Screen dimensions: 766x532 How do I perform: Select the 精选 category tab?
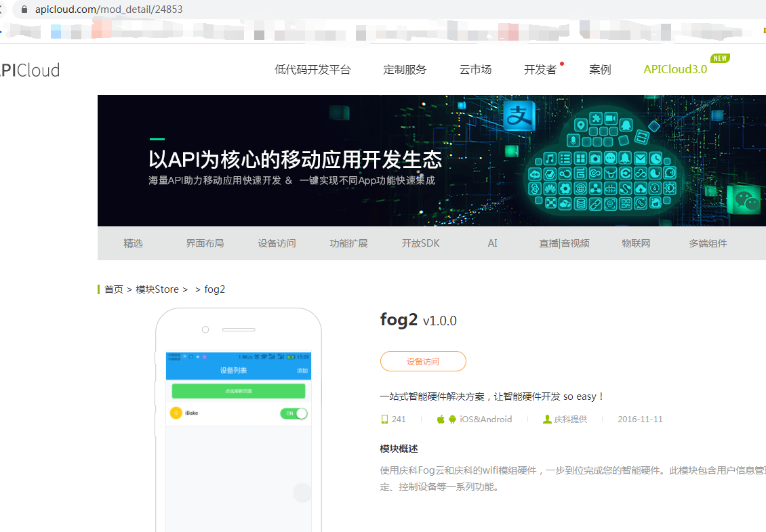pos(133,243)
